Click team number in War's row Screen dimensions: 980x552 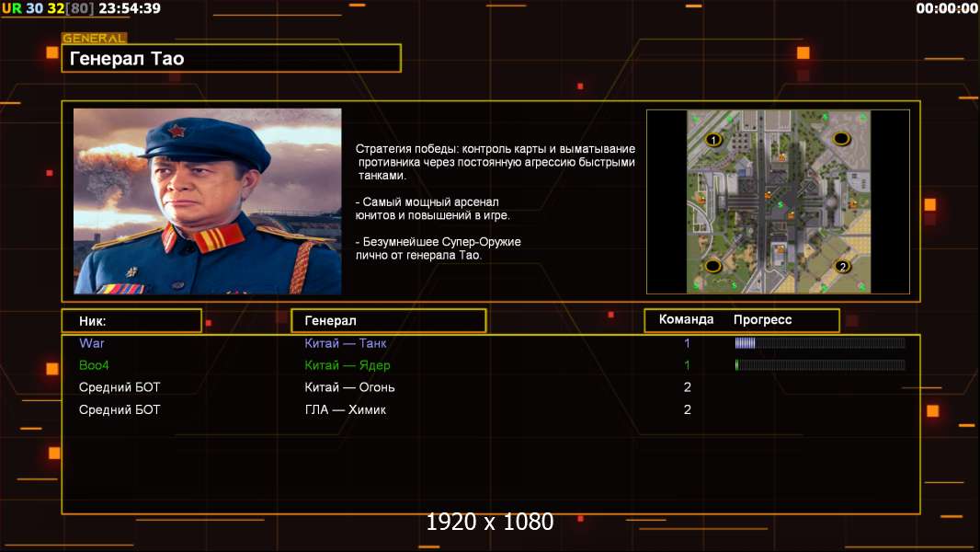point(687,343)
